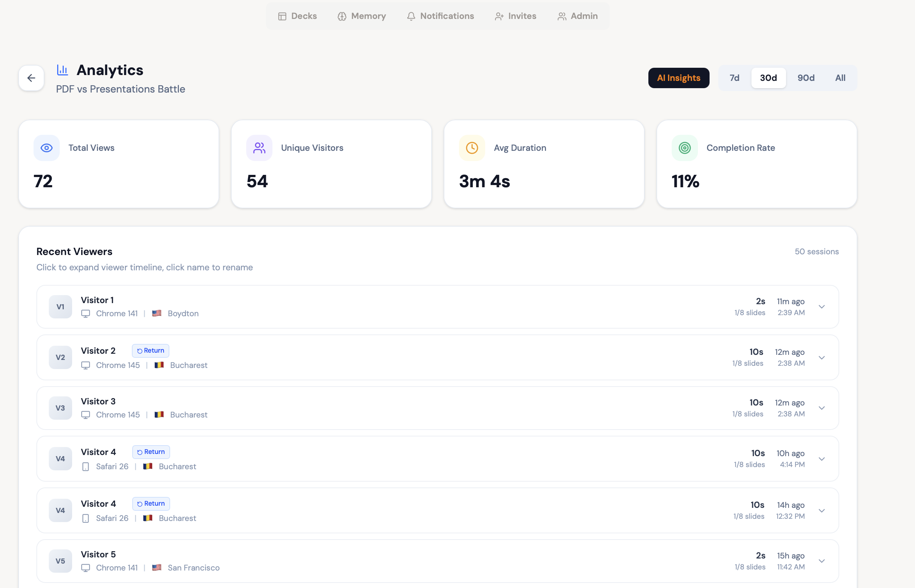Click the Return badge on Visitor 2
Viewport: 915px width, 588px height.
151,350
